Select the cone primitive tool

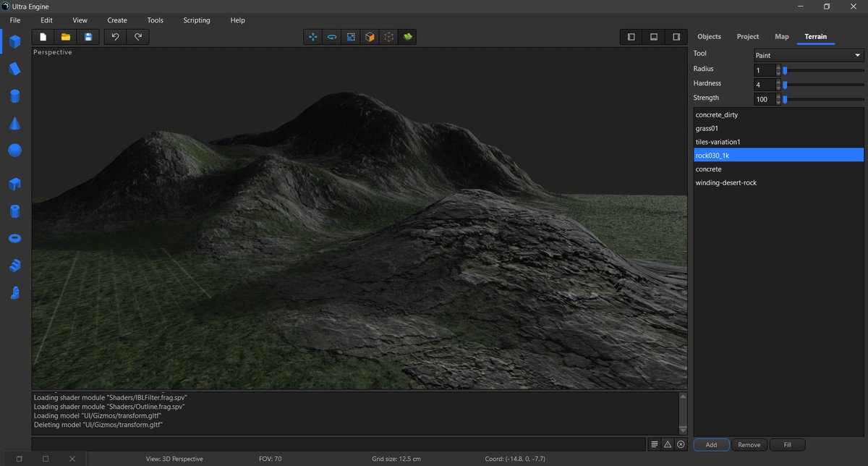14,123
